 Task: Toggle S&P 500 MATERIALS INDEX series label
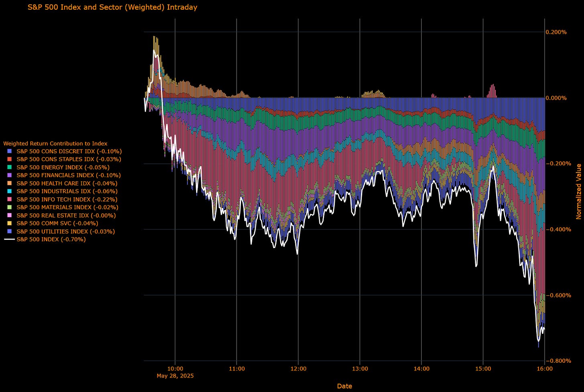[67, 207]
